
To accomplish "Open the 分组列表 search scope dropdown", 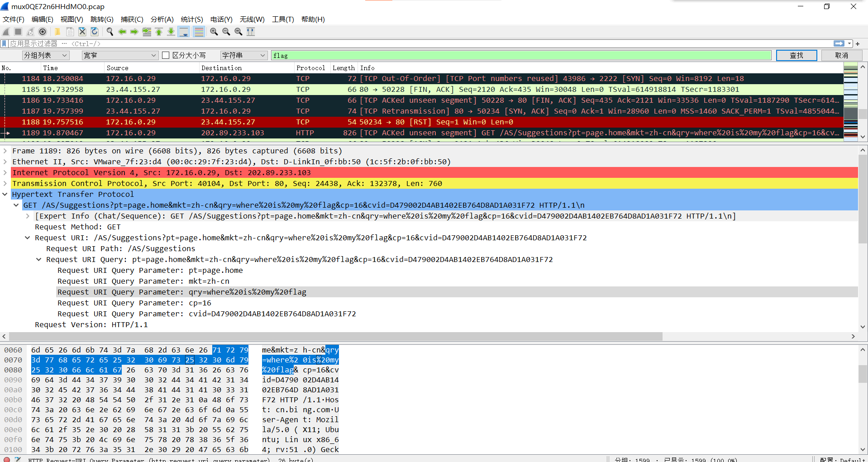I will (x=45, y=55).
